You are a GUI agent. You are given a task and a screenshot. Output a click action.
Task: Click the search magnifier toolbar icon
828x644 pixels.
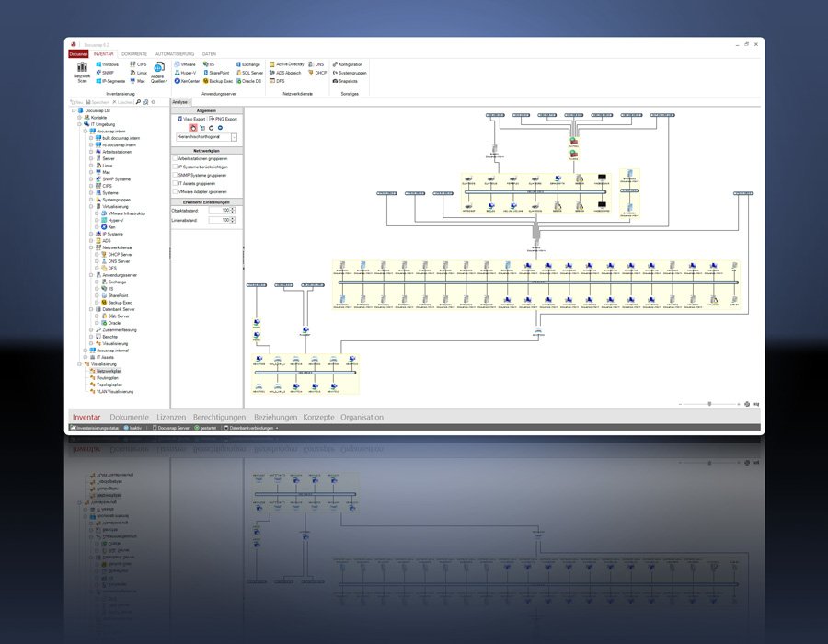click(138, 102)
